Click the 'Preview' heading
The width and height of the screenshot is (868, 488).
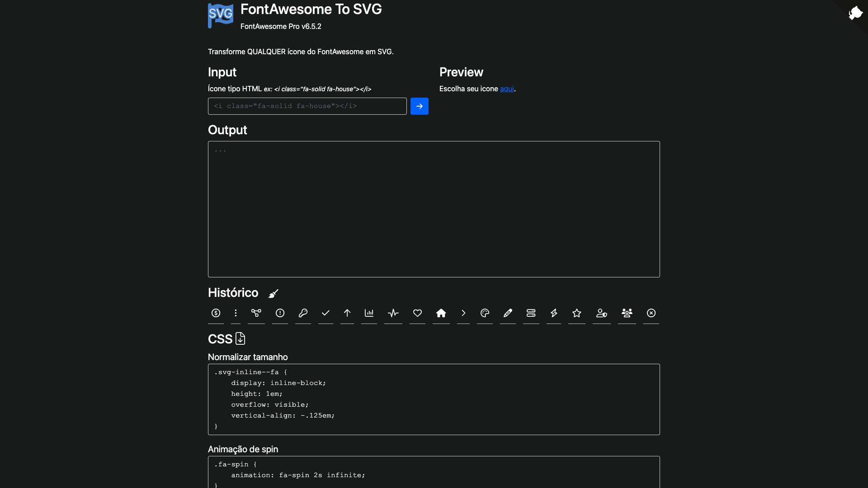(x=461, y=72)
